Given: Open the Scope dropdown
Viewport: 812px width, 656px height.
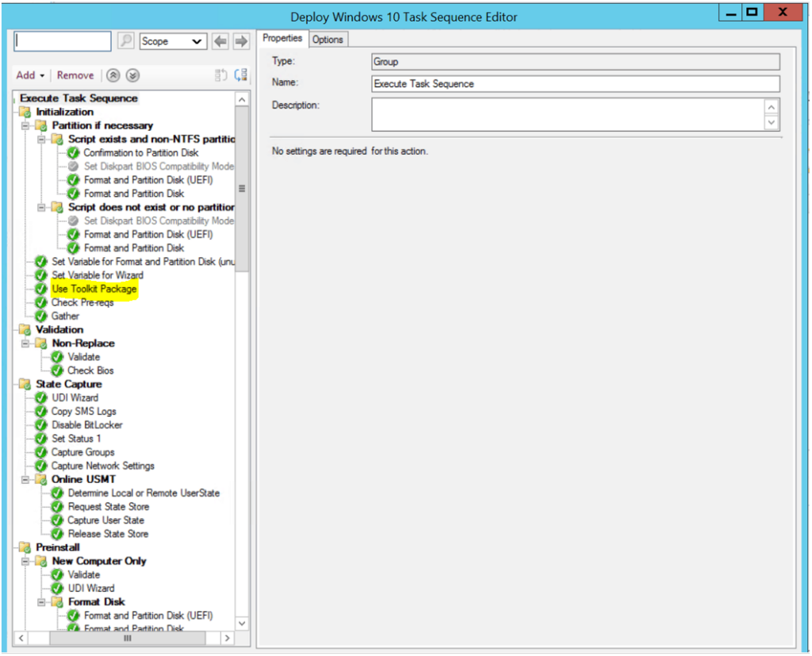Looking at the screenshot, I should [173, 41].
